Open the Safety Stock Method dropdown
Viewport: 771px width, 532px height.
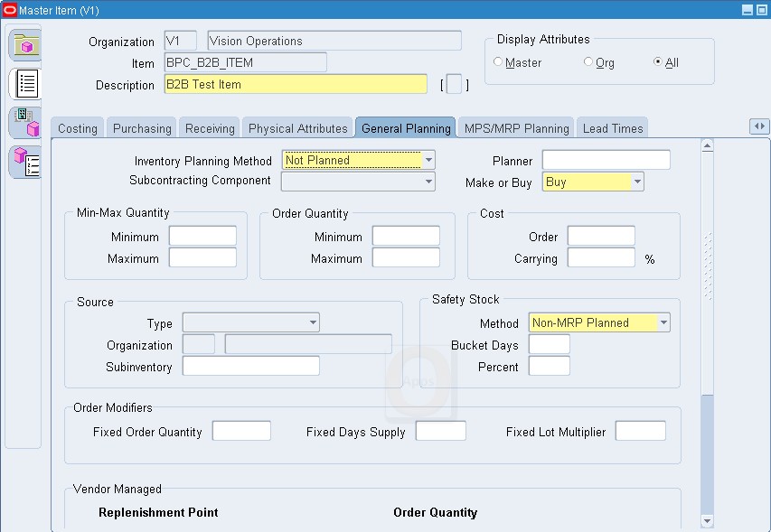(x=663, y=322)
